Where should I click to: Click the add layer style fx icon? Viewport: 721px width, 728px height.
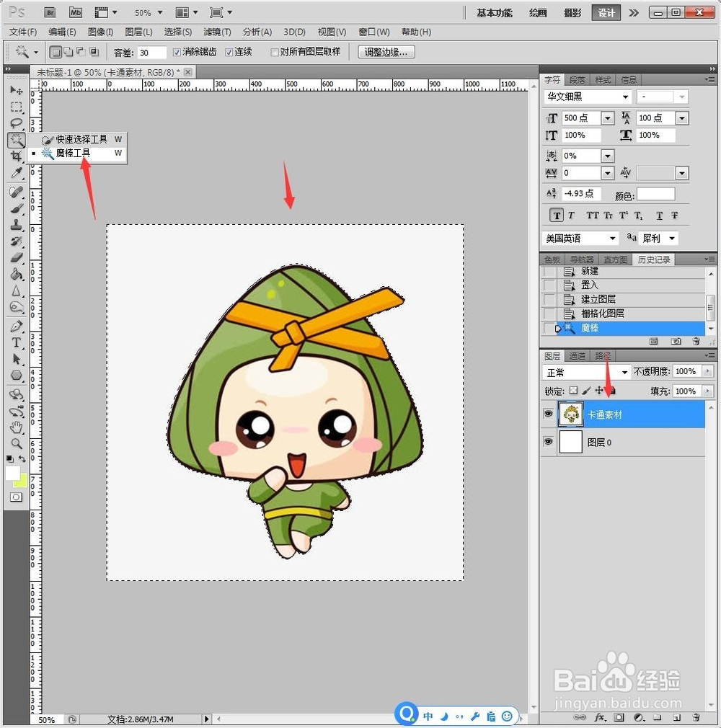600,717
